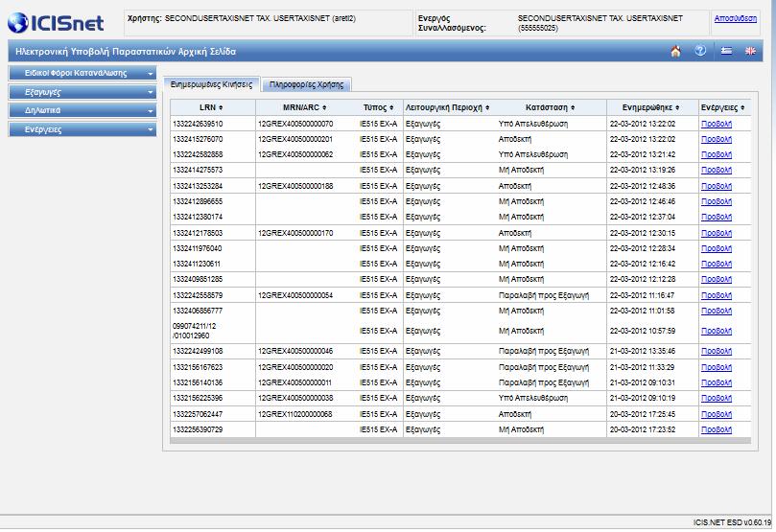Screen dimensions: 776x532
Task: Open Προβολή for LRN 1332257062447
Action: click(717, 415)
